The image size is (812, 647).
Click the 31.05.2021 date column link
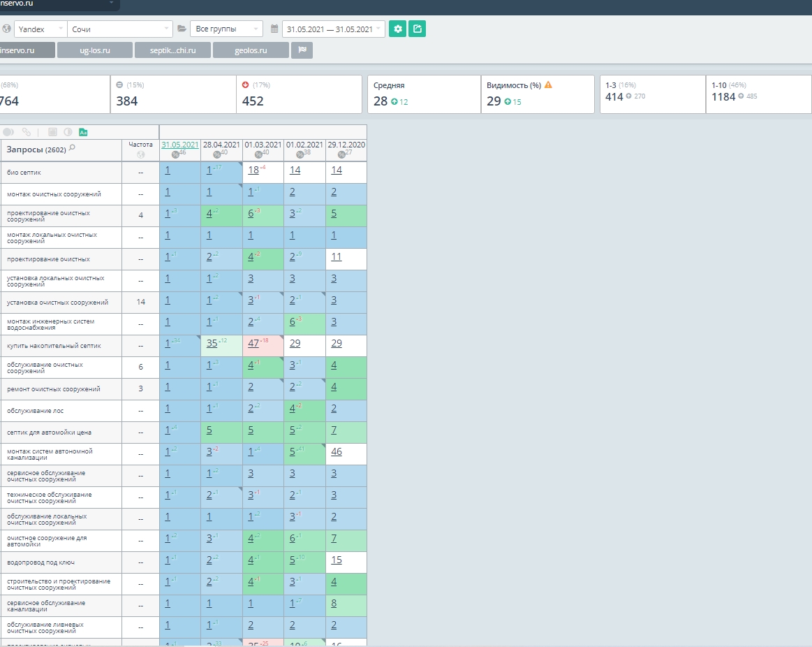coord(179,145)
